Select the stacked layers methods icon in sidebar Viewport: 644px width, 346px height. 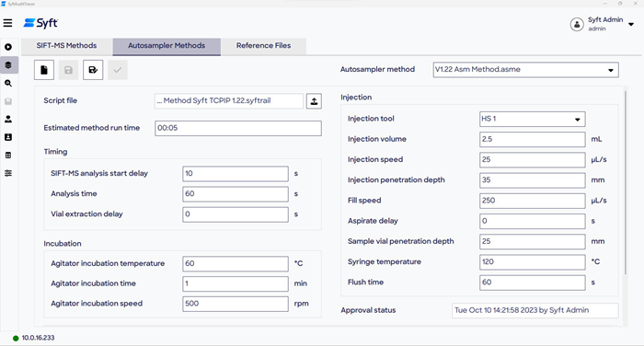click(8, 65)
